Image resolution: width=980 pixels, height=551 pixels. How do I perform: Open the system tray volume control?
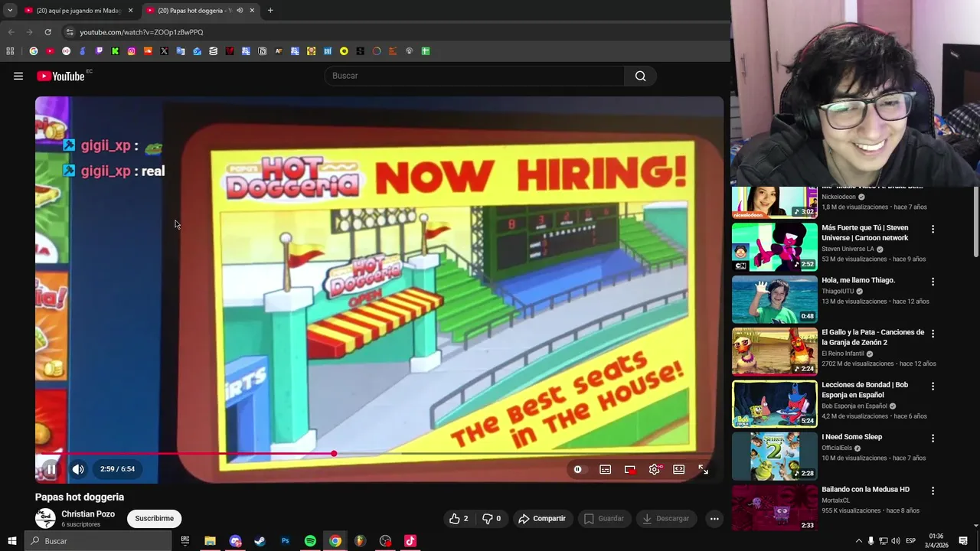(x=895, y=541)
